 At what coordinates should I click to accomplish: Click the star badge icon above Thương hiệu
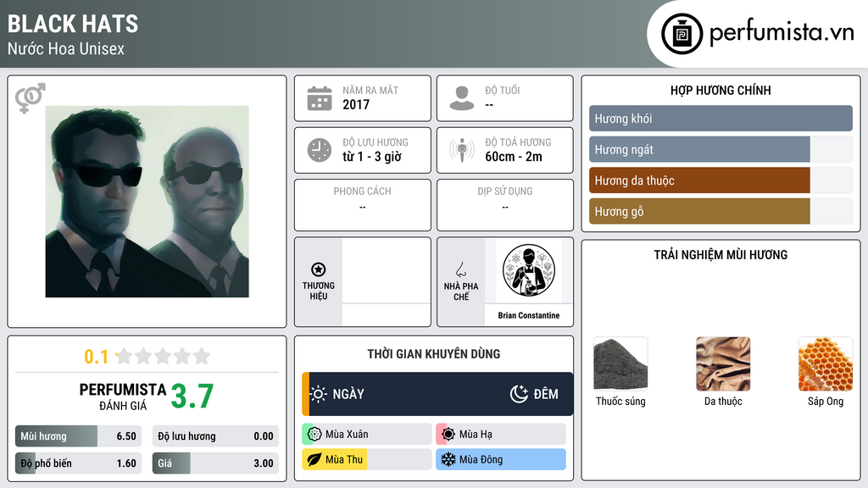[x=319, y=269]
